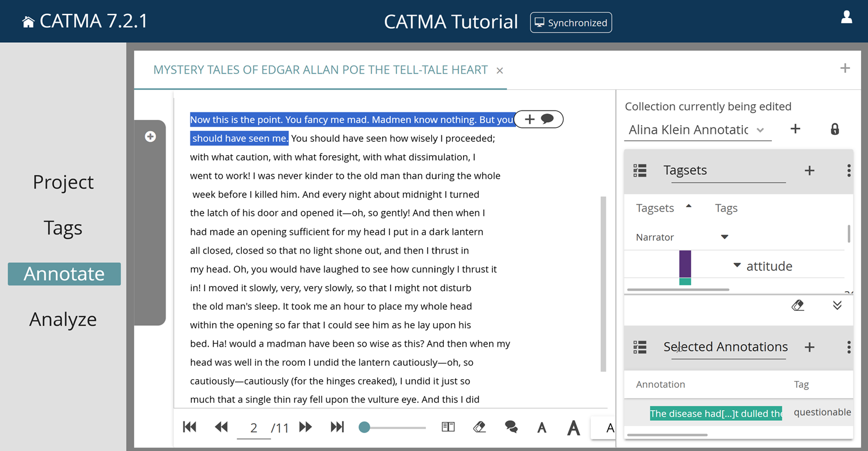Select the bottom toolbar eraser icon
Viewport: 868px width, 451px height.
[479, 427]
